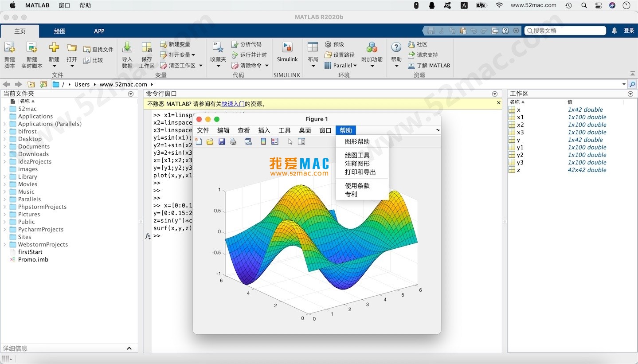The width and height of the screenshot is (638, 364).
Task: Click Insert Legend icon in Figure 1 toolbar
Action: coord(275,141)
